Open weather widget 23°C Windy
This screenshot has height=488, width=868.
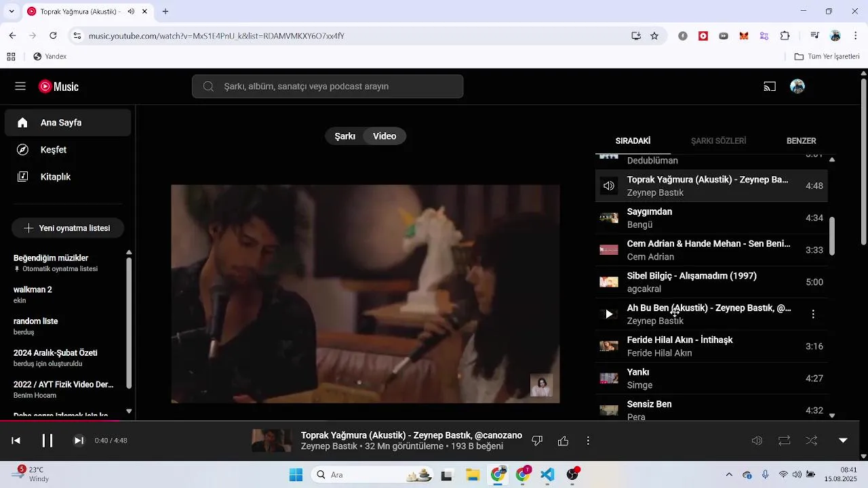tap(28, 474)
